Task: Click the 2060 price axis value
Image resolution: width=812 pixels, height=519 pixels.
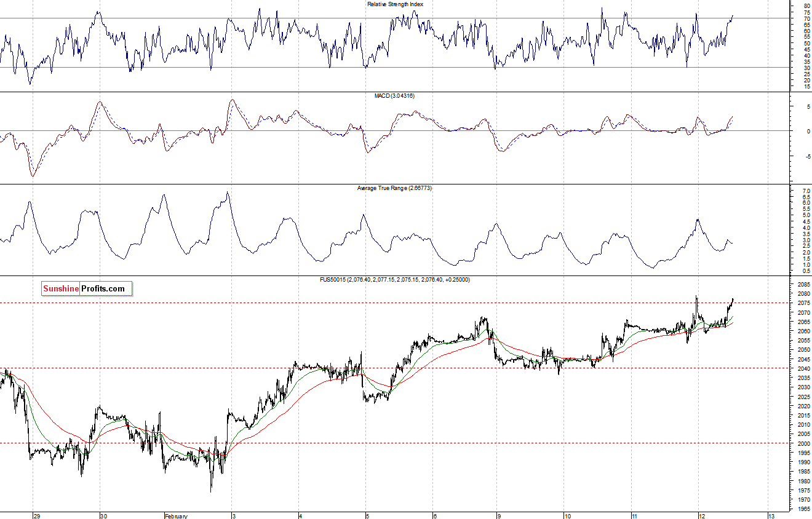Action: click(803, 331)
